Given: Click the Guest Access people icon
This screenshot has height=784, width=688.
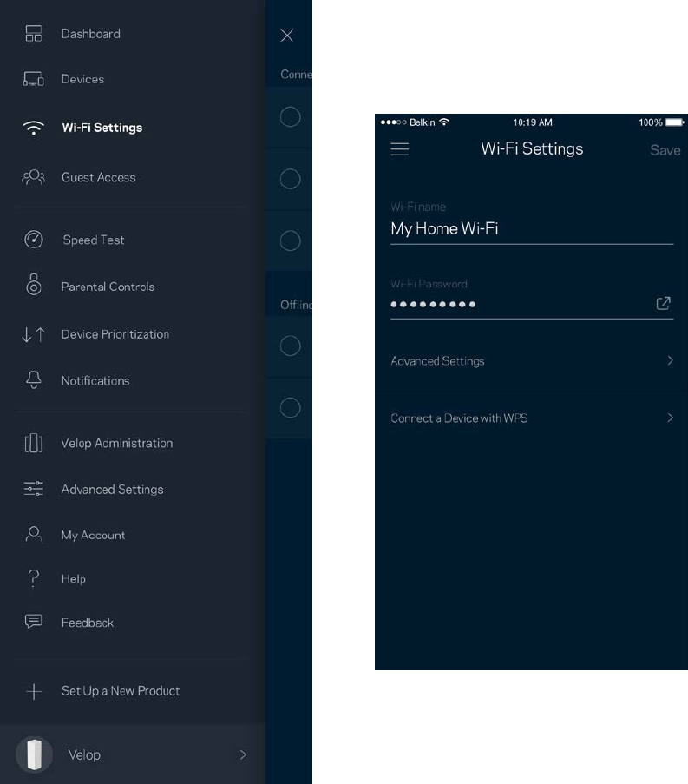Looking at the screenshot, I should tap(34, 177).
